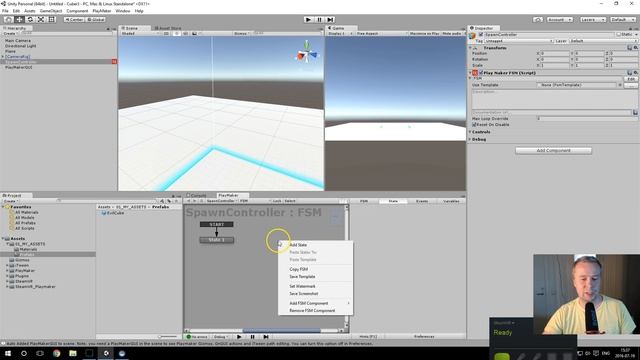The image size is (640, 360).
Task: Click the Preferences button in PlayMaker
Action: point(424,337)
